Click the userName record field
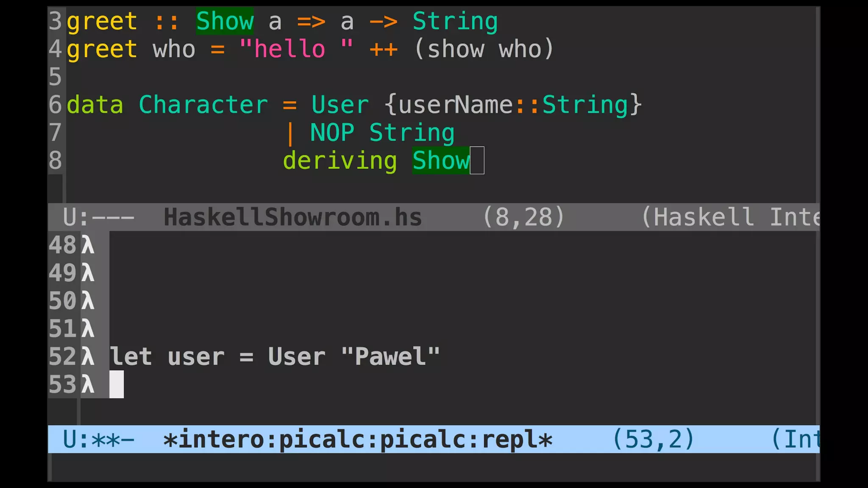Image resolution: width=868 pixels, height=488 pixels. pos(456,105)
